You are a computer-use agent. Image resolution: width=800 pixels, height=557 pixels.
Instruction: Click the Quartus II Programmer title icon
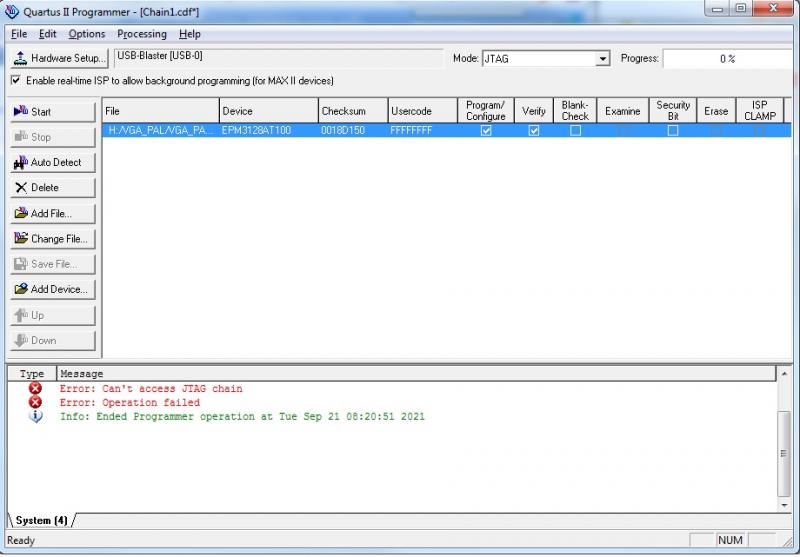pyautogui.click(x=12, y=11)
